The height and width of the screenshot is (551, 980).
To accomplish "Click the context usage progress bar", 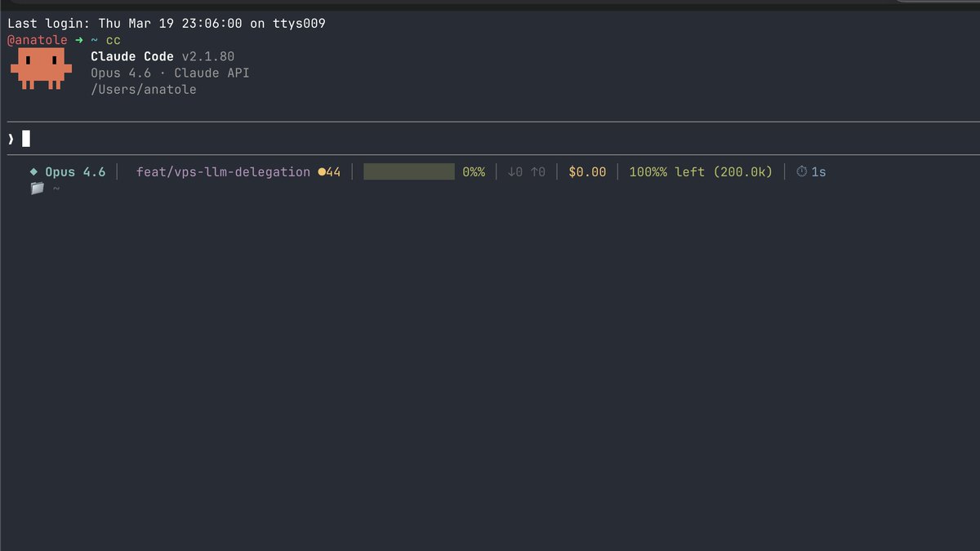I will (x=409, y=171).
